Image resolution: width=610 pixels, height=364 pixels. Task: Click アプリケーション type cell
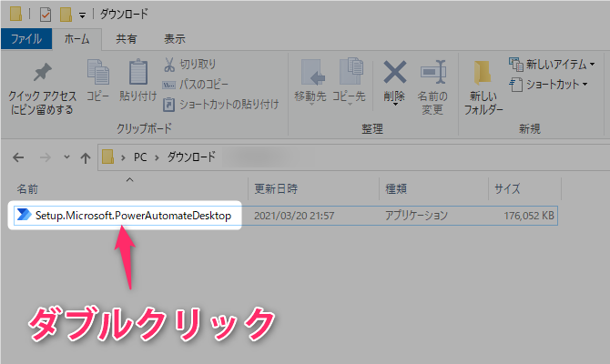coord(416,216)
